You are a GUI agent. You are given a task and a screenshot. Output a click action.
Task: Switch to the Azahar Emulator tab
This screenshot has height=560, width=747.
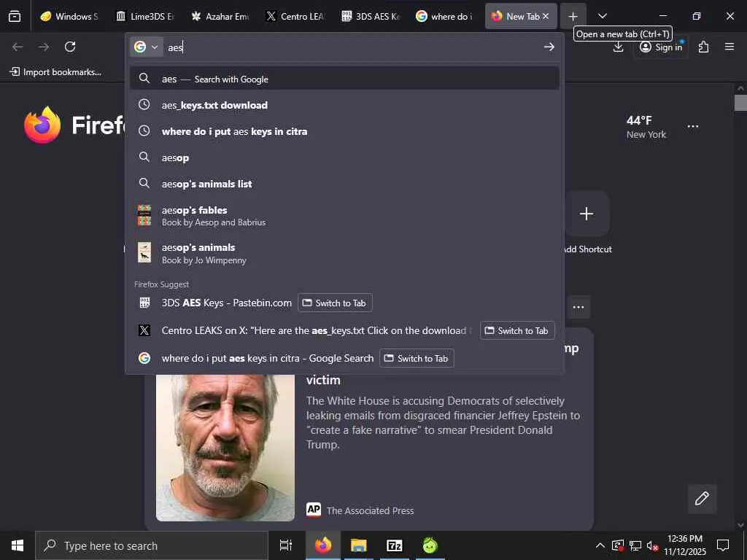[x=220, y=16]
